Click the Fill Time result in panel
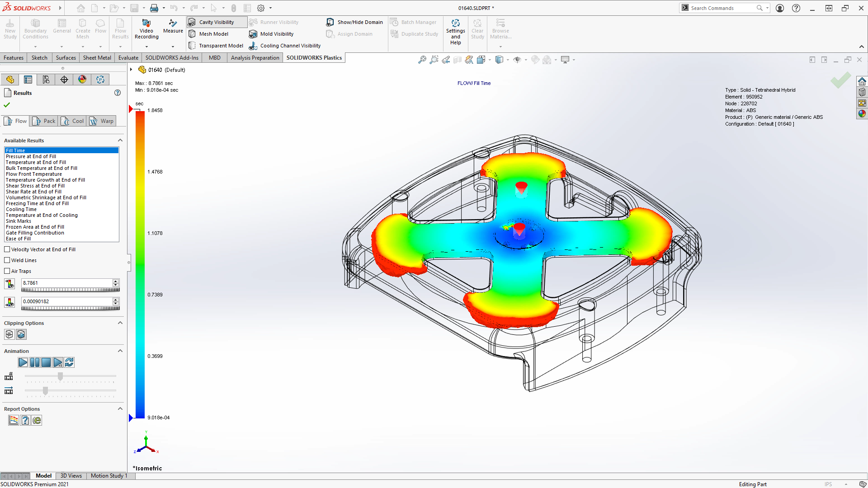The image size is (868, 488). coord(61,150)
